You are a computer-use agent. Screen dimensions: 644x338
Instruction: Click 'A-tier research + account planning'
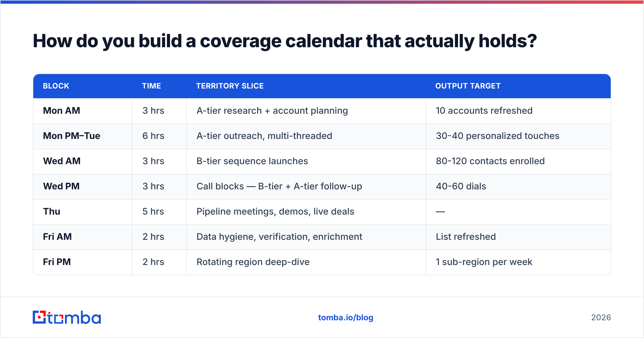(272, 111)
